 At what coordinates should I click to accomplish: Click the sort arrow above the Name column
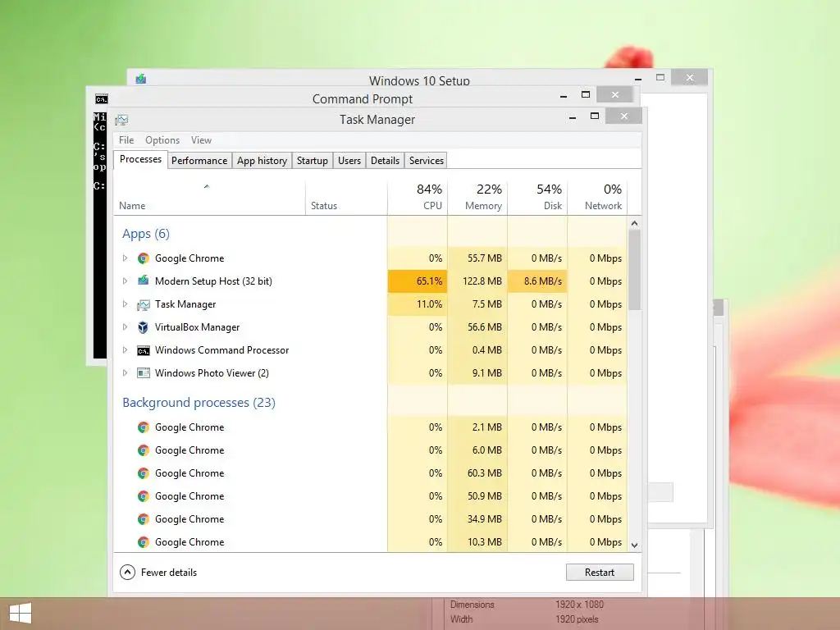[206, 186]
